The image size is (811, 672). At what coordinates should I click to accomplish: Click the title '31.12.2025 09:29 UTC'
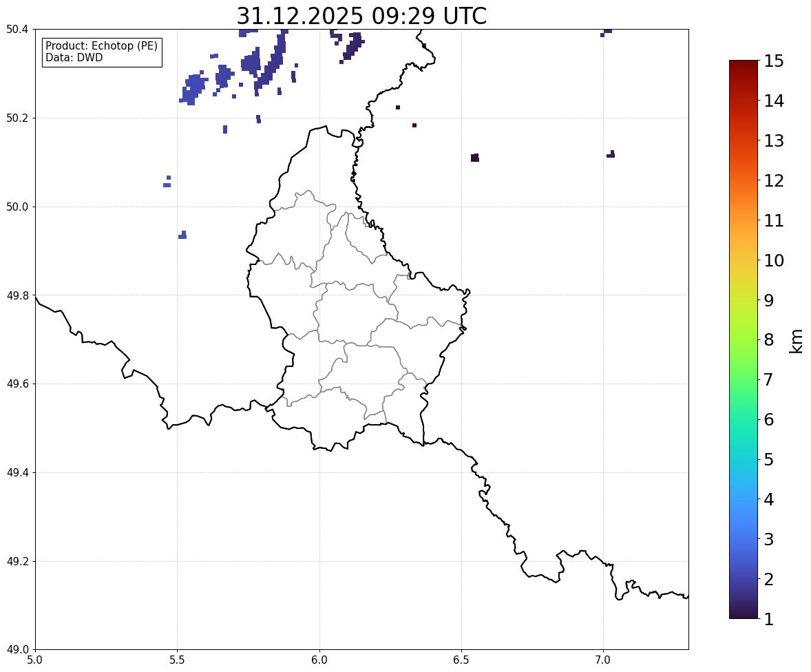pyautogui.click(x=361, y=16)
